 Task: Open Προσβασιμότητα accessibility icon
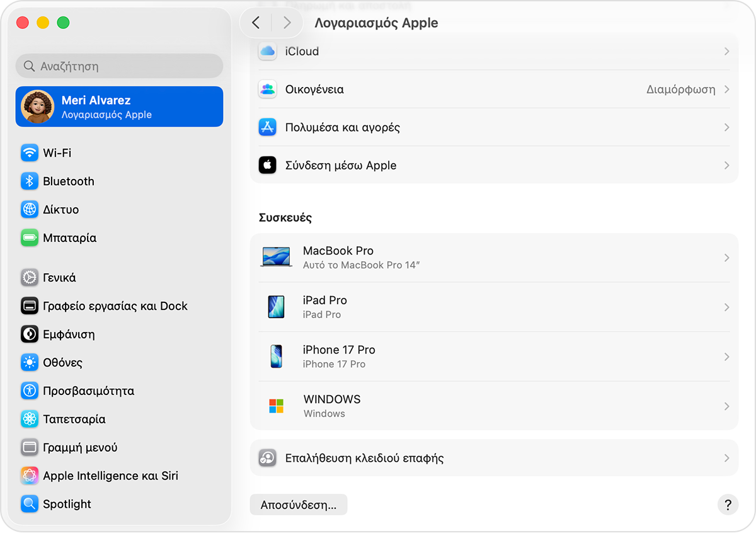pyautogui.click(x=30, y=391)
